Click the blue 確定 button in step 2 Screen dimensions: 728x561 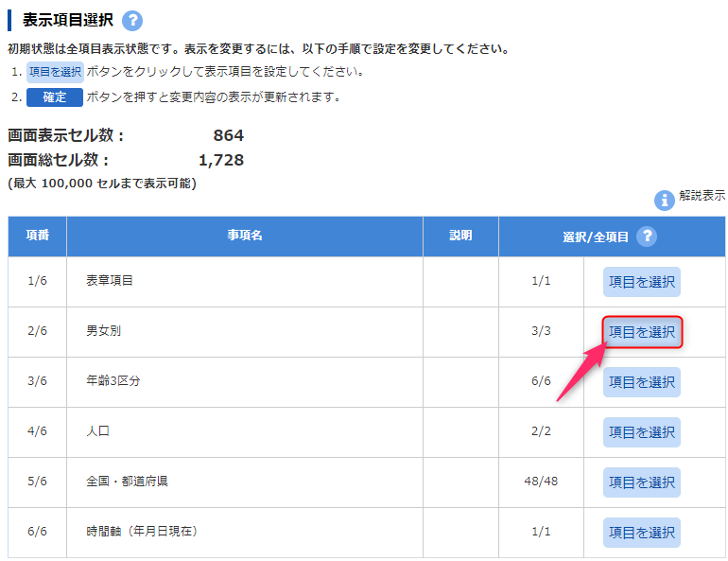(55, 97)
